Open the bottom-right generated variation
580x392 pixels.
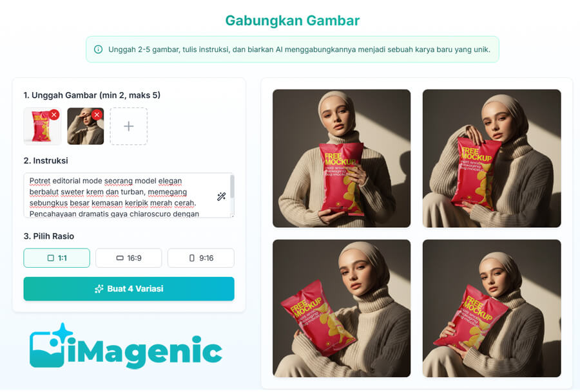pyautogui.click(x=492, y=308)
